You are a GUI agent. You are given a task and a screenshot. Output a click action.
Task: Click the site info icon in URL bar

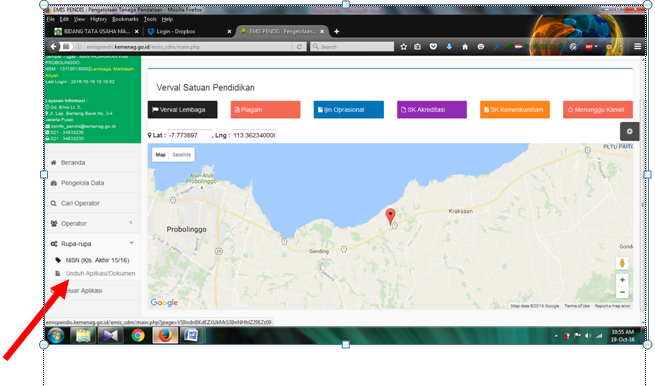[x=78, y=47]
